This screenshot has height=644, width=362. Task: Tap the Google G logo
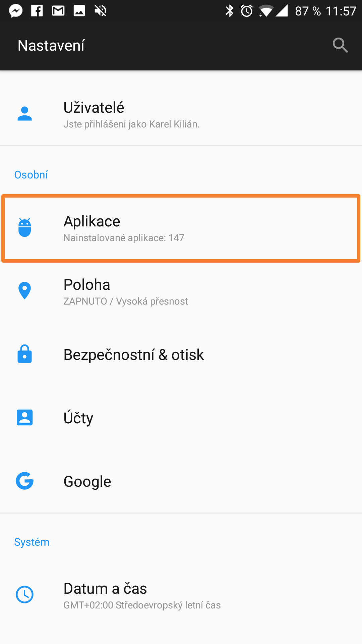click(x=24, y=481)
